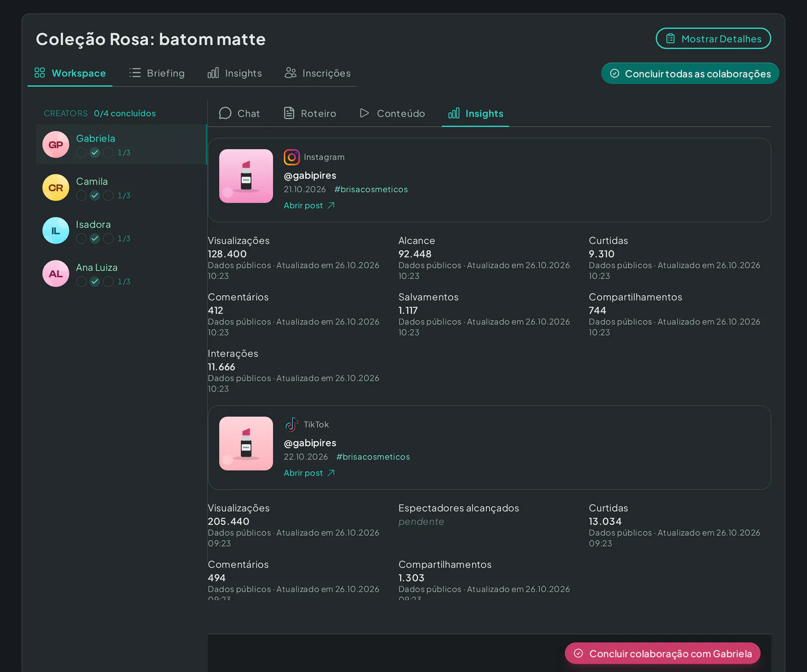Click the Alcance value "92.448"
807x672 pixels.
415,254
